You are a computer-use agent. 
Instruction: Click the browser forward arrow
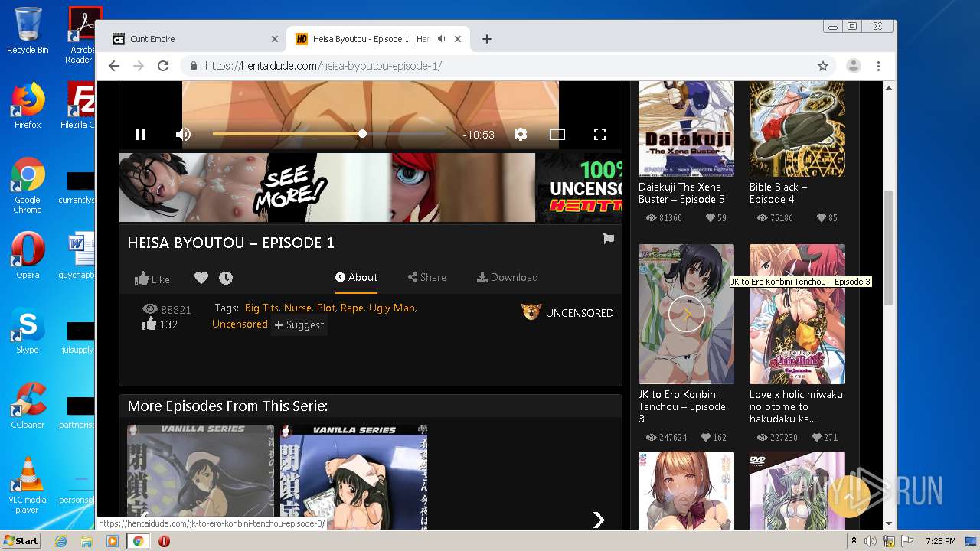(x=139, y=66)
